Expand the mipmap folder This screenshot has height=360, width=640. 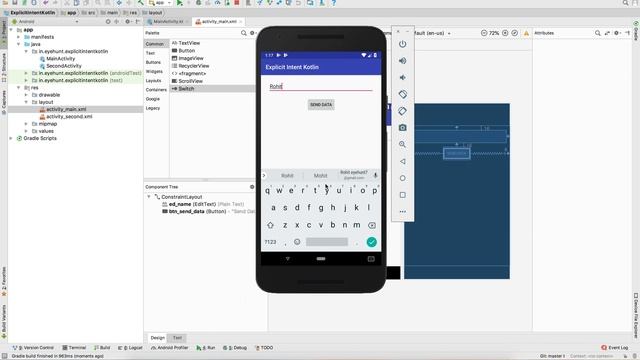(x=26, y=124)
